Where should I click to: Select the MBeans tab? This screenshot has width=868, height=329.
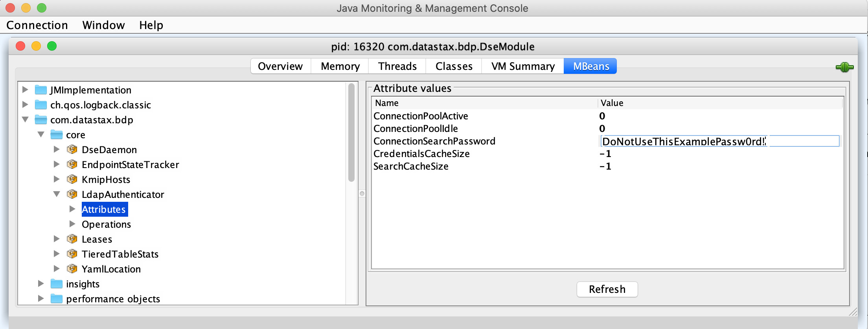click(x=591, y=66)
